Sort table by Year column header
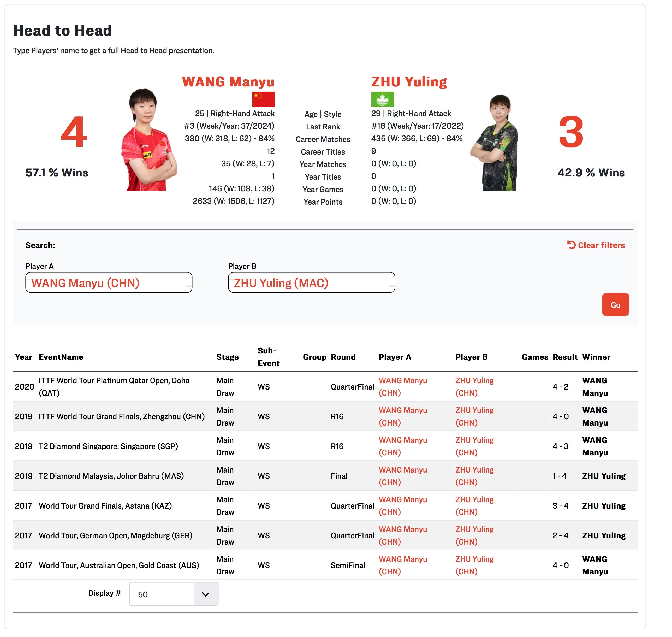672x637 pixels. point(23,357)
